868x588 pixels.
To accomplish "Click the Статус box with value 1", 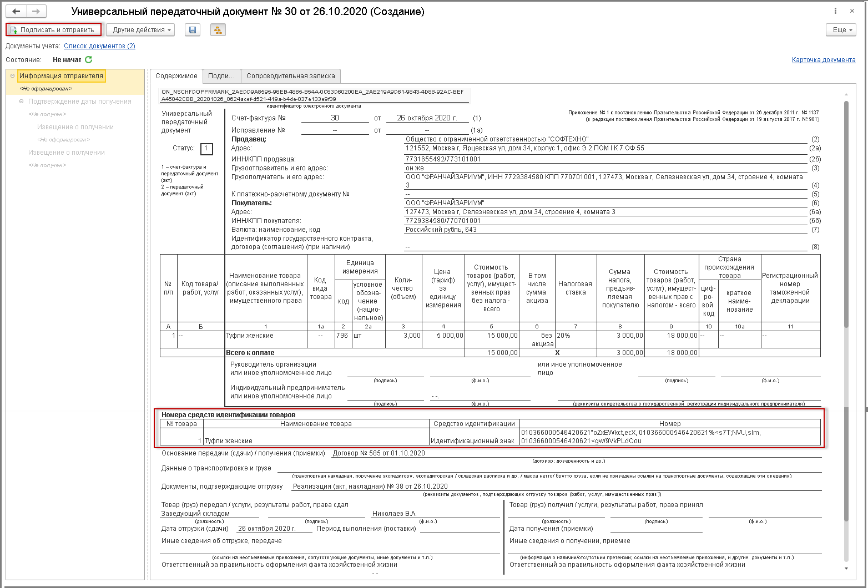I will point(206,149).
